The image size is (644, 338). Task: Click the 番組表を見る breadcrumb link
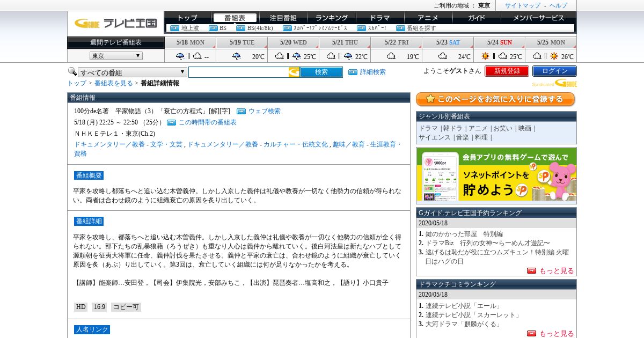(114, 83)
